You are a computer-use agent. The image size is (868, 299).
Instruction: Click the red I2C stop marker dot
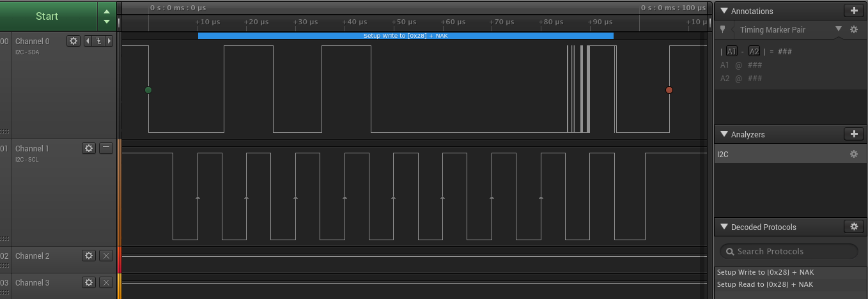point(669,90)
